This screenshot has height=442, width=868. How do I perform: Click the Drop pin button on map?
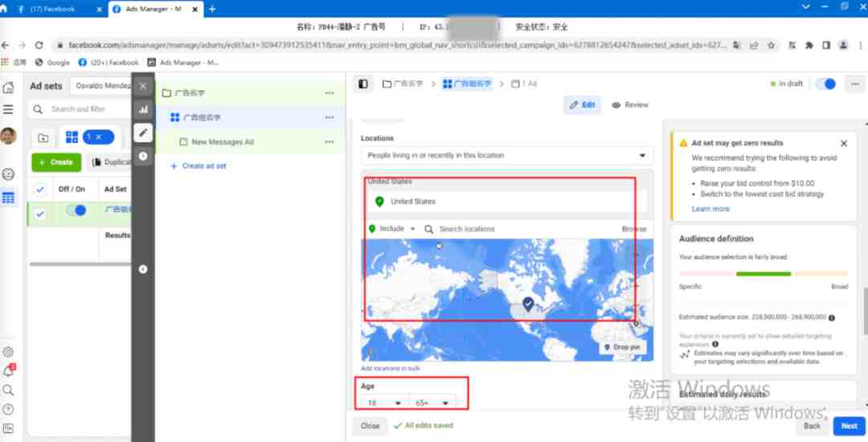(622, 347)
